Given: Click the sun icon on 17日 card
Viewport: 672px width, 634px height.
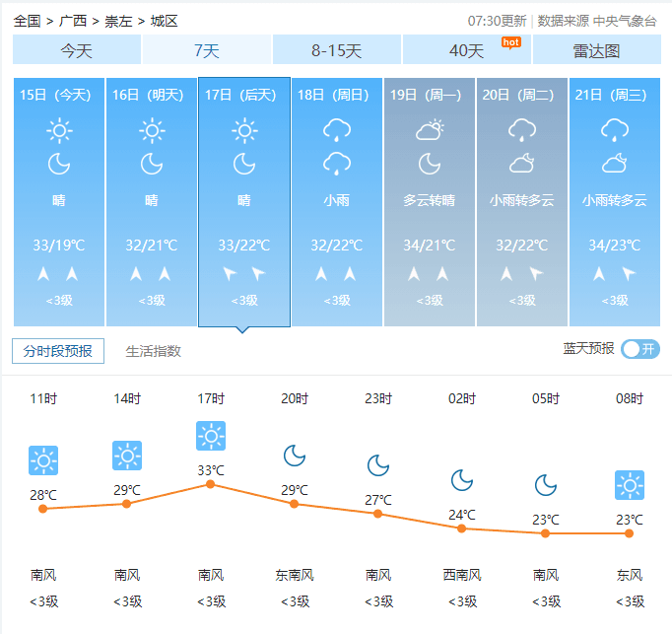Looking at the screenshot, I should [x=244, y=130].
